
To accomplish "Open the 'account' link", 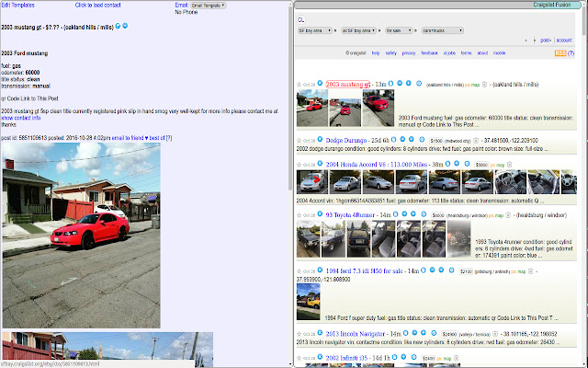I will 564,40.
